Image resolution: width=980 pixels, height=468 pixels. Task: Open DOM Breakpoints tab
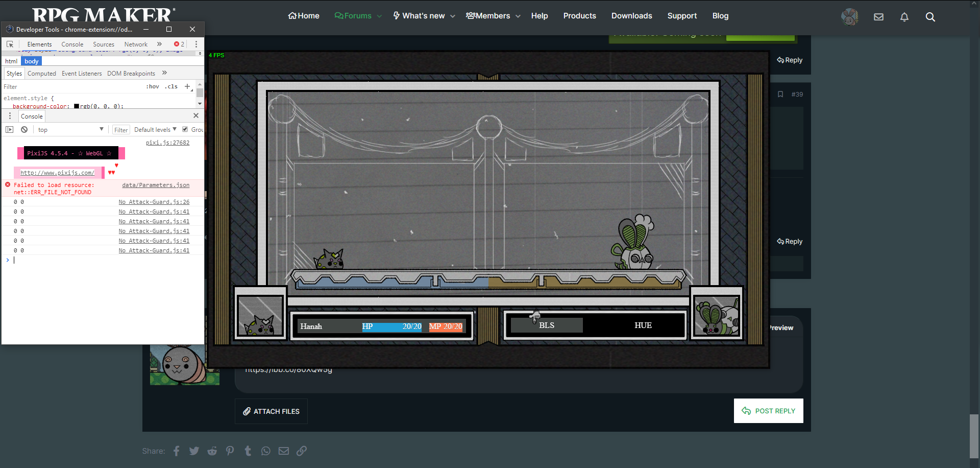coord(131,74)
